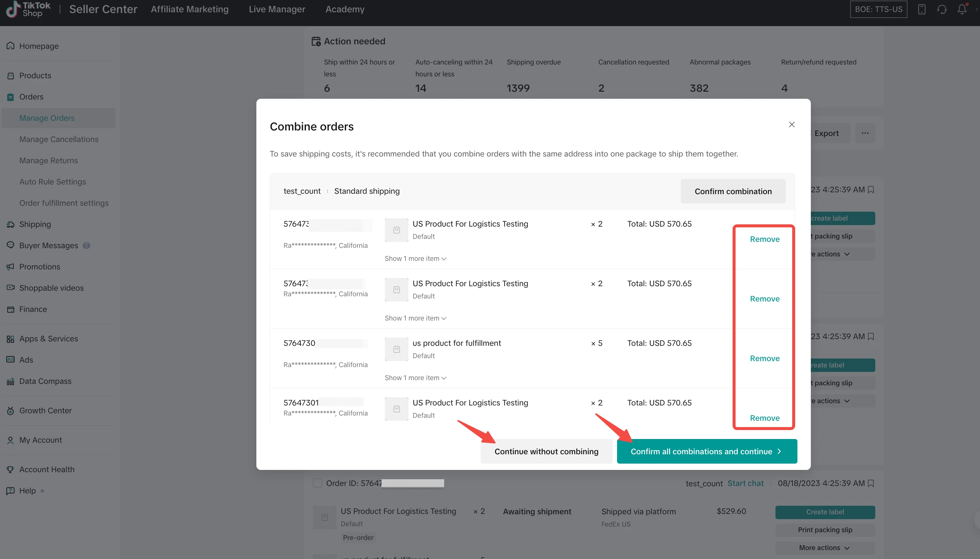The height and width of the screenshot is (559, 980).
Task: Tick the checkbox beside Order ID 57647
Action: (317, 483)
